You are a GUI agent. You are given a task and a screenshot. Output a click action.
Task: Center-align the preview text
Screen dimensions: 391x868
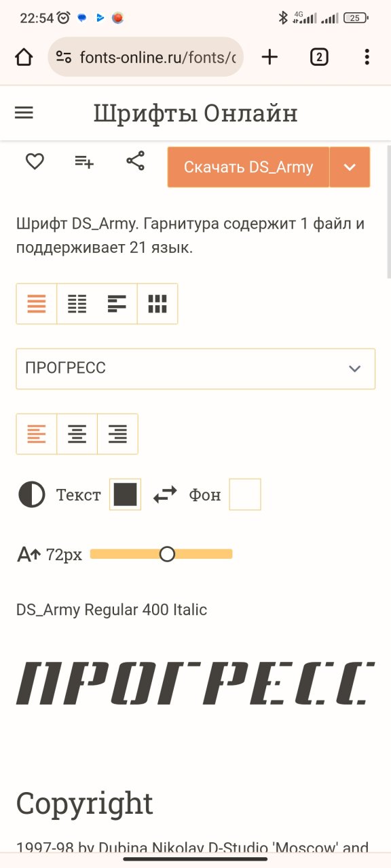pos(77,434)
